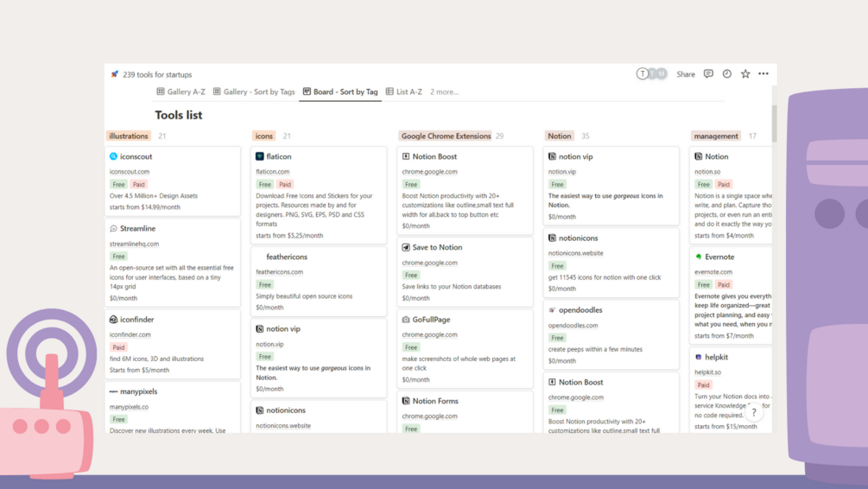Viewport: 868px width, 489px height.
Task: Click the Paid tag on iconfinder card
Action: (x=118, y=347)
